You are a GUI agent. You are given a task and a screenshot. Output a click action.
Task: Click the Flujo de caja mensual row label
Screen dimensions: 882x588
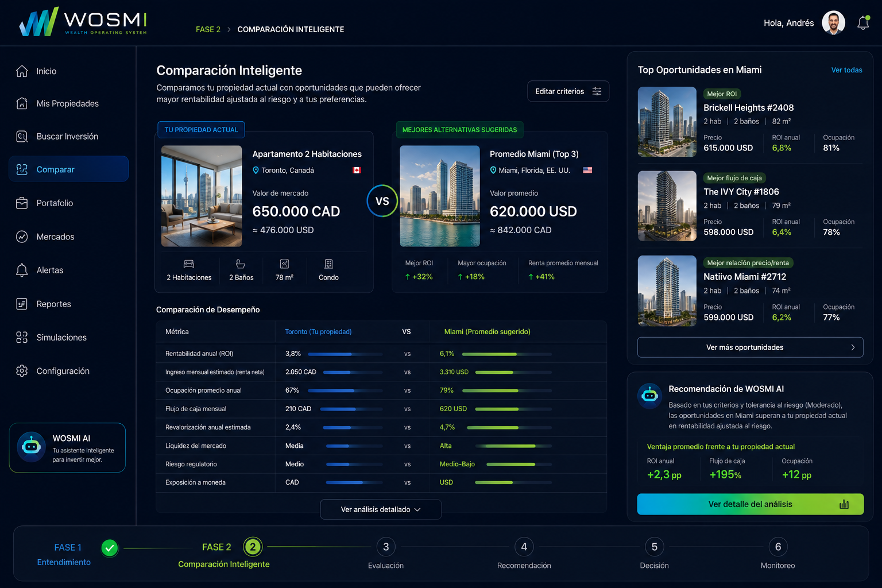click(x=196, y=409)
